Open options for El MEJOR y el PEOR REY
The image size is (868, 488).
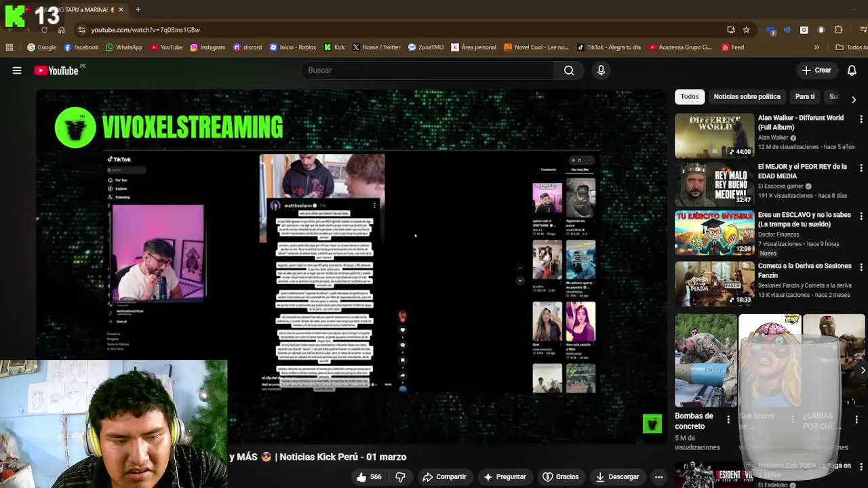861,167
